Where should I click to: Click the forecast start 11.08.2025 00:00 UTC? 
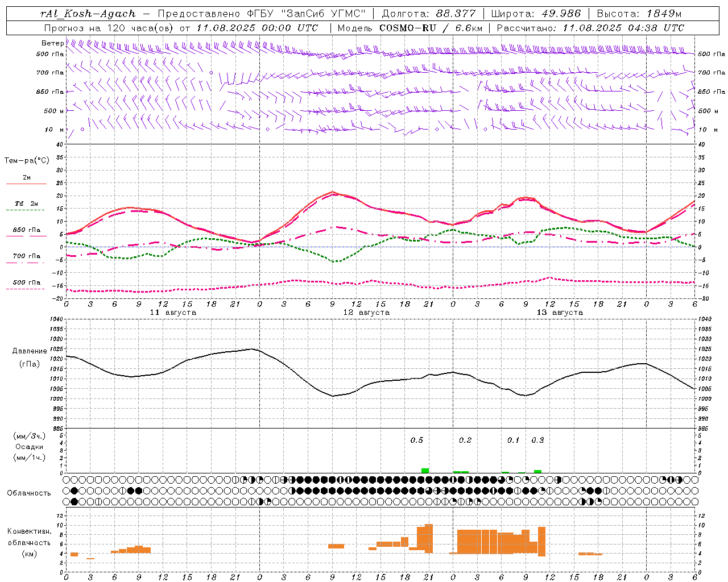coord(257,28)
